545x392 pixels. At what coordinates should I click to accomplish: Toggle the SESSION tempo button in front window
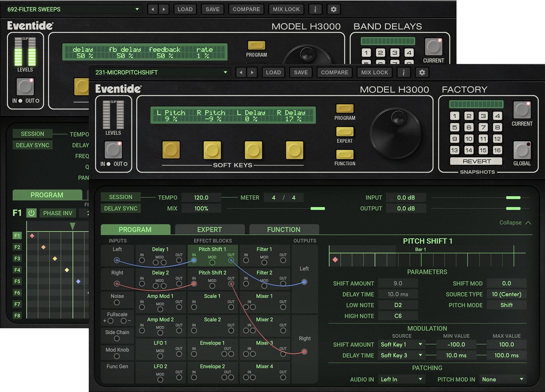(121, 197)
